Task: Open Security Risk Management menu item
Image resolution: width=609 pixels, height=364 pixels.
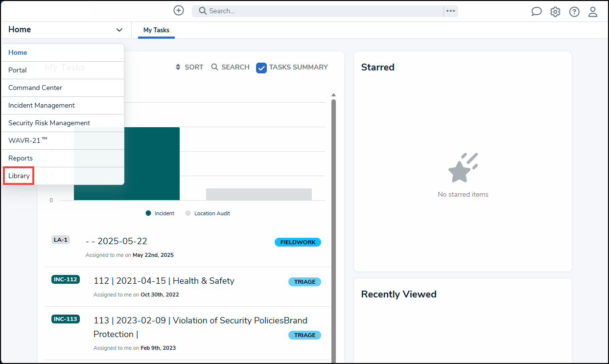Action: click(63, 123)
